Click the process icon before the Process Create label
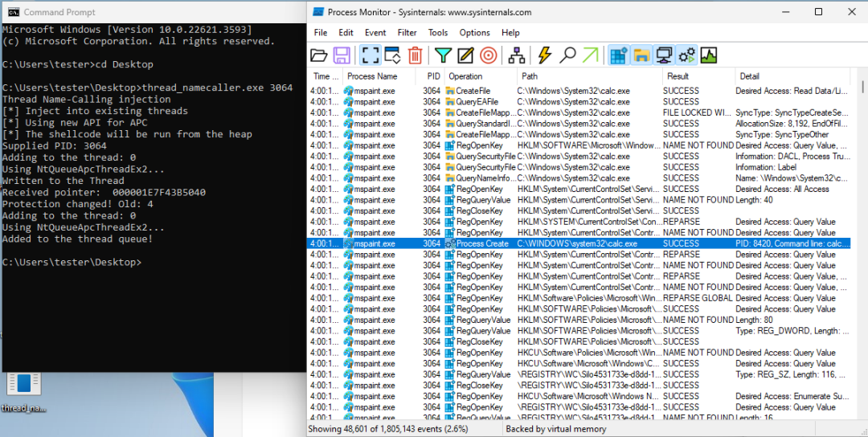This screenshot has width=868, height=437. tap(450, 243)
